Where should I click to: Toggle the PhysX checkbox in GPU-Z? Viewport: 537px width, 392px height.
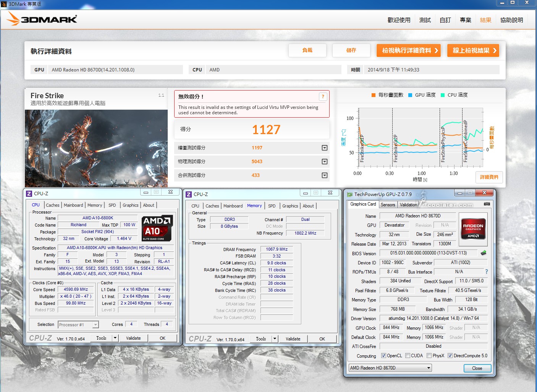pyautogui.click(x=429, y=356)
